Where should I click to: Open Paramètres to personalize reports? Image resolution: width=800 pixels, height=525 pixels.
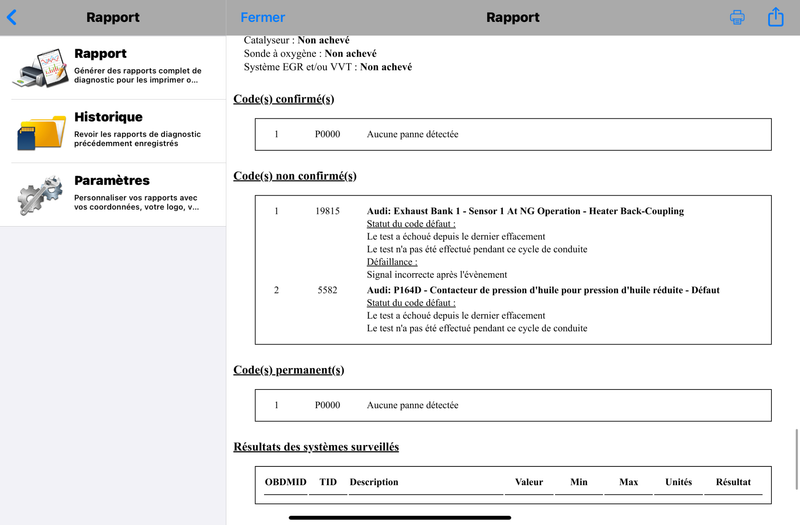(112, 181)
